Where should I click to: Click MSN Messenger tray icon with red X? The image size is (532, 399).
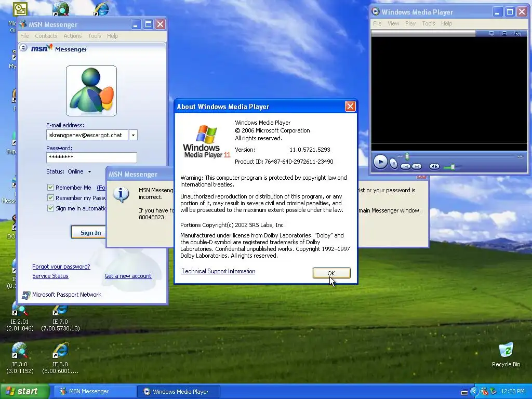point(484,392)
